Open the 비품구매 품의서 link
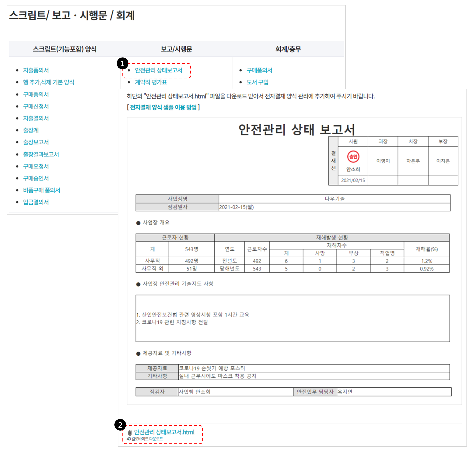This screenshot has height=452, width=476. tap(41, 190)
